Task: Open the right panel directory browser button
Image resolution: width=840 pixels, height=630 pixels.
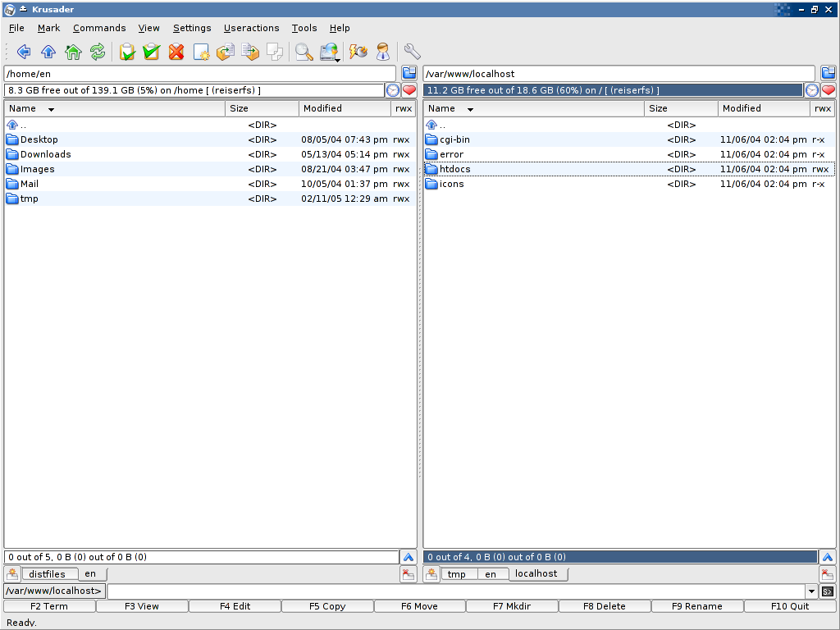Action: (829, 73)
